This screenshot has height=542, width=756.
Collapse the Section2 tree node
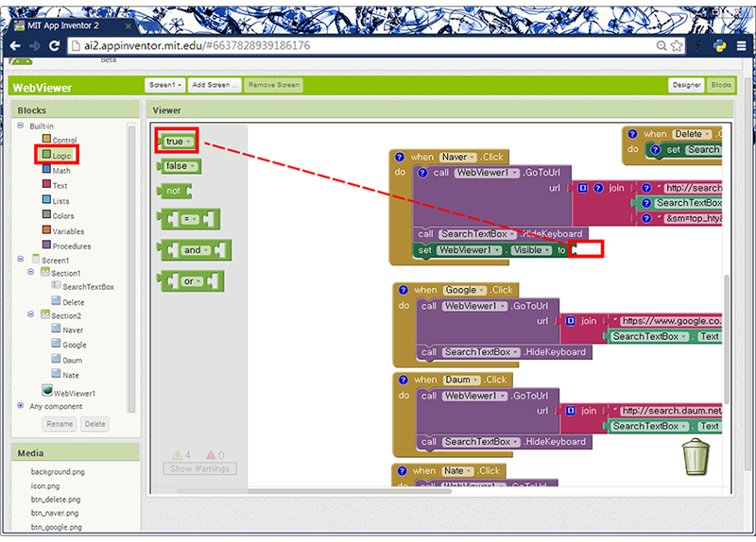(31, 314)
